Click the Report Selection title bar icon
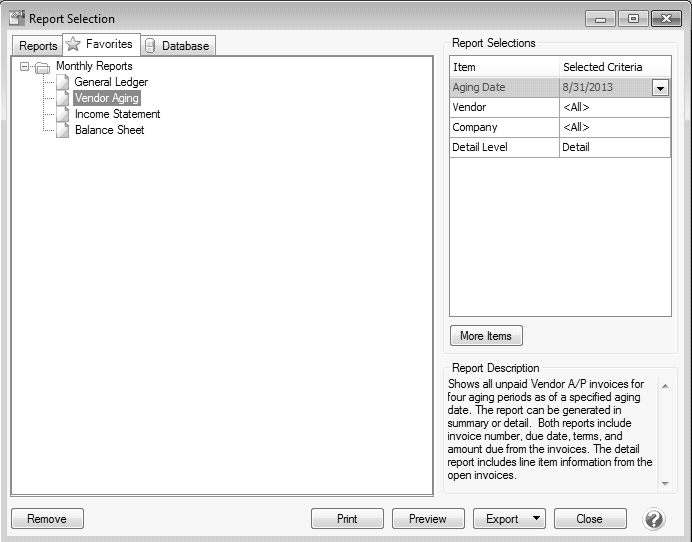This screenshot has height=542, width=692. tap(16, 18)
